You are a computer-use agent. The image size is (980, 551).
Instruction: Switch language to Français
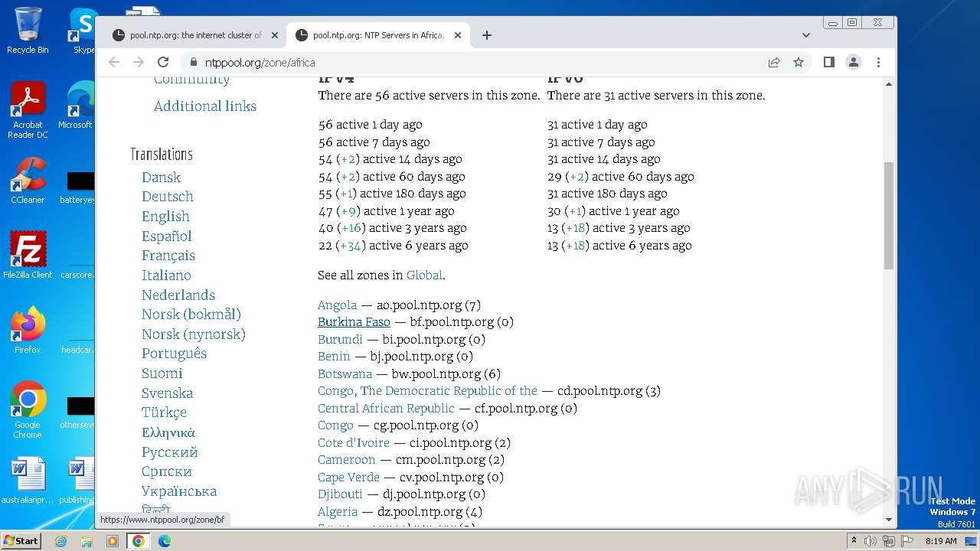pyautogui.click(x=168, y=256)
